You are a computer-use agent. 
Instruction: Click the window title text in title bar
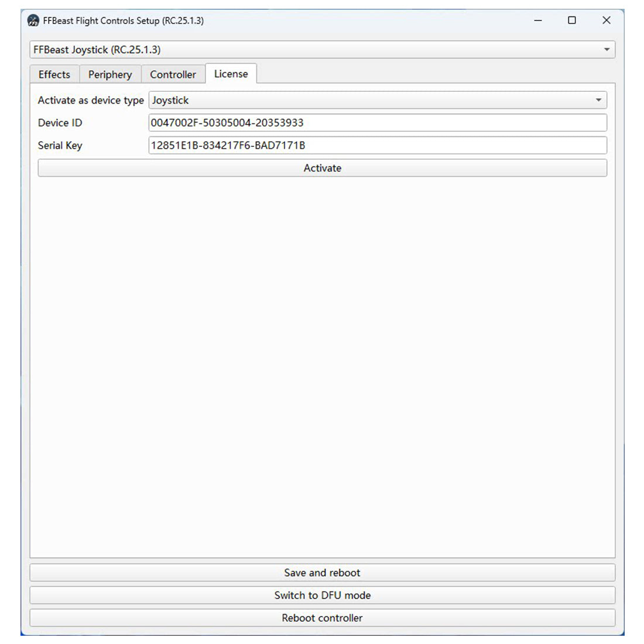click(x=124, y=21)
